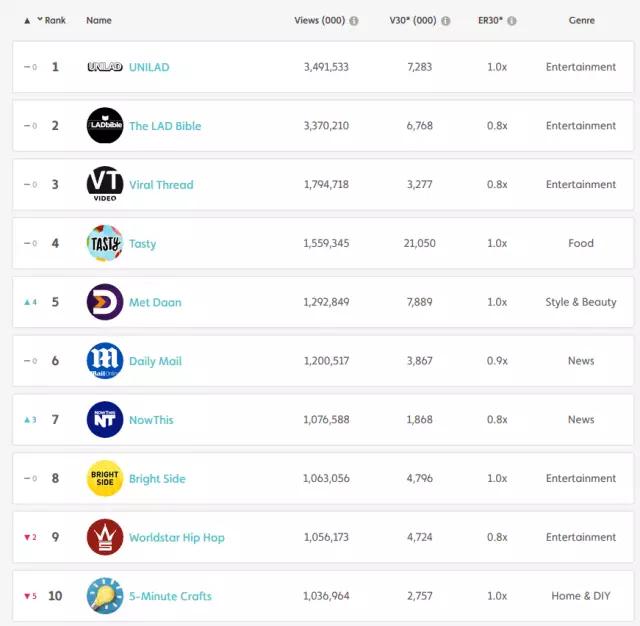
Task: Click the Daily Mail blue logo
Action: pyautogui.click(x=105, y=361)
